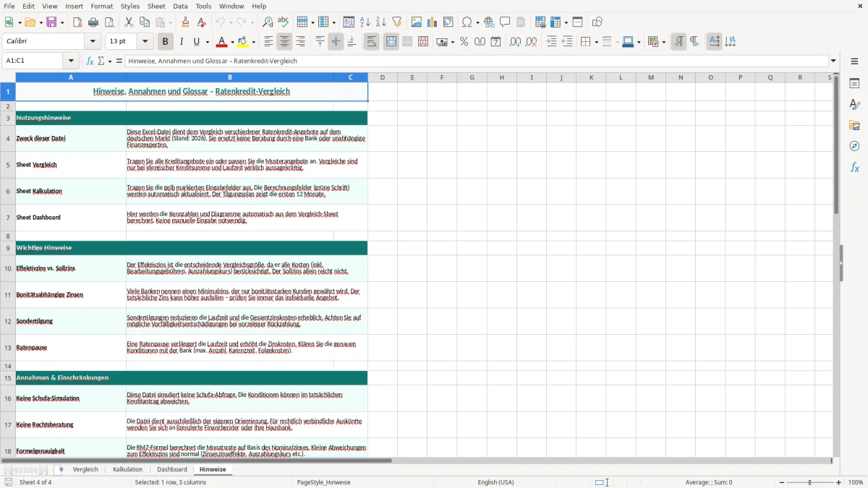
Task: Toggle Merge and Center Cells
Action: point(391,42)
